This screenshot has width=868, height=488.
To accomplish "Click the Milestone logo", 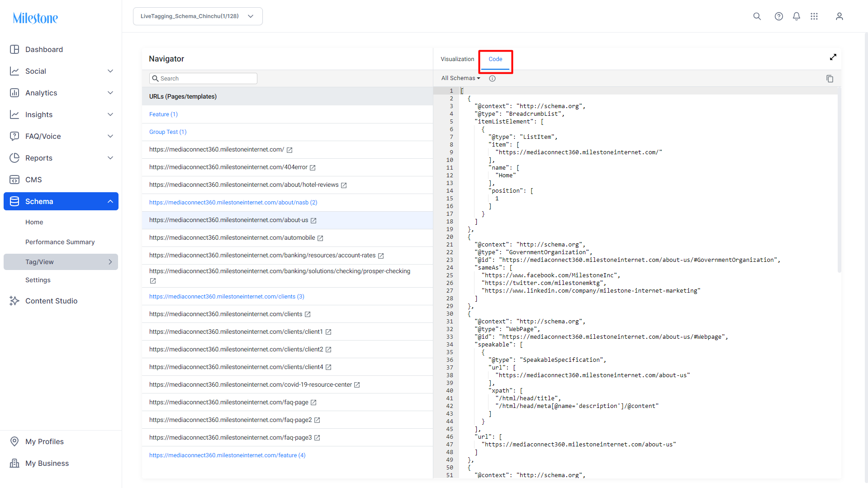I will (35, 18).
